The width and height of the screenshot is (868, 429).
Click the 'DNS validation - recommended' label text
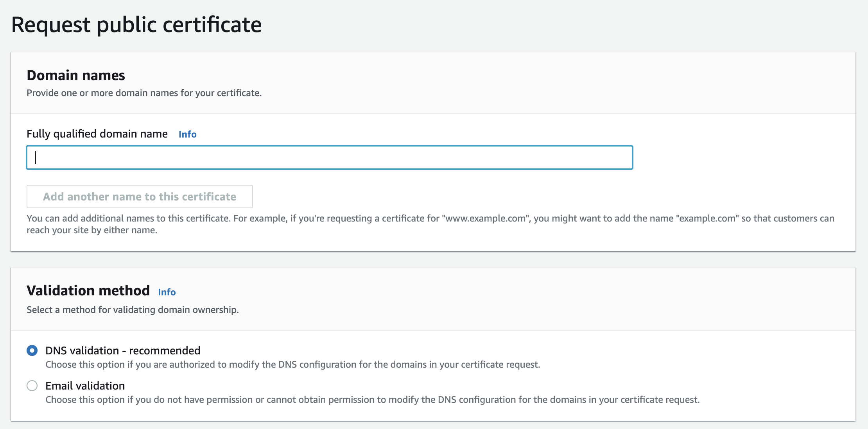pos(123,350)
